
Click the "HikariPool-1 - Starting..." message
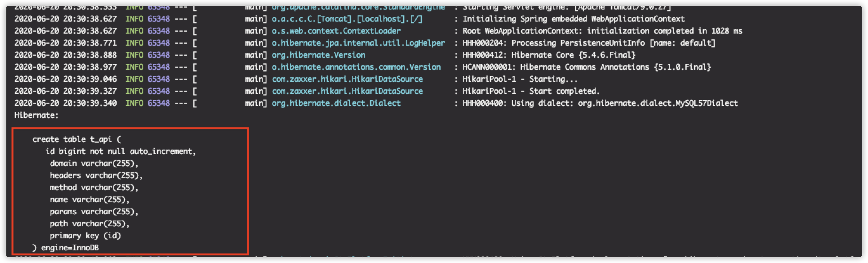pyautogui.click(x=520, y=79)
